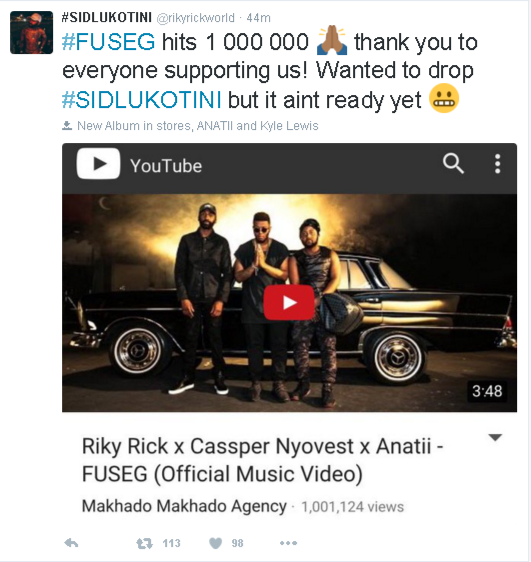Play the FUSEG video with red button
Viewport: 531px width, 562px height.
click(289, 303)
